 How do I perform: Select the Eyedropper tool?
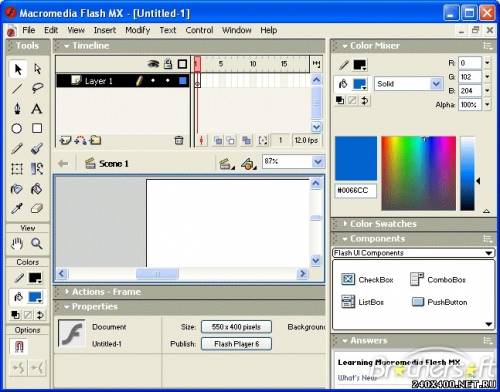(x=17, y=209)
